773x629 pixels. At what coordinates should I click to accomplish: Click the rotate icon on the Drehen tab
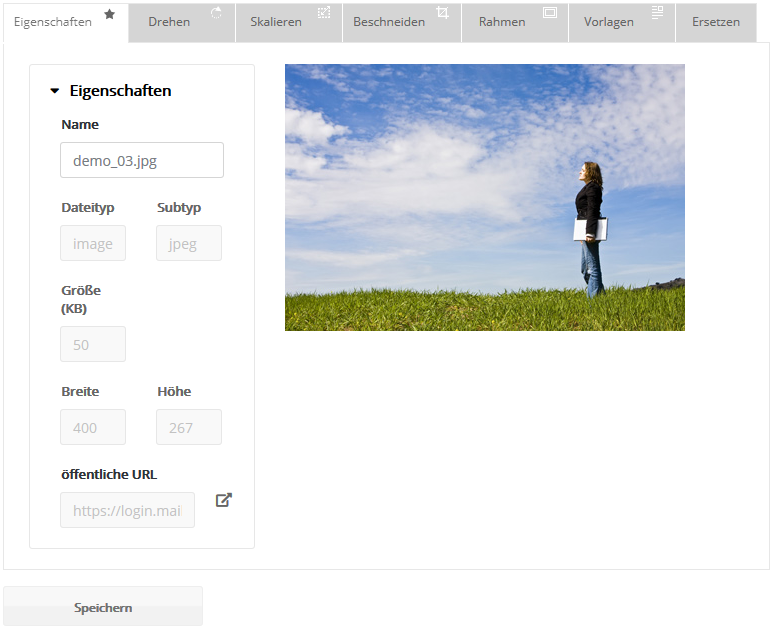pyautogui.click(x=216, y=12)
